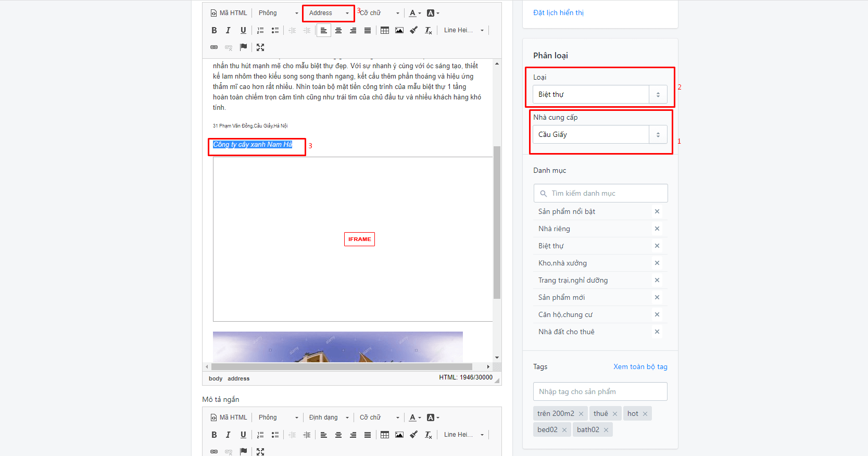Open the Address format dropdown

pos(329,13)
